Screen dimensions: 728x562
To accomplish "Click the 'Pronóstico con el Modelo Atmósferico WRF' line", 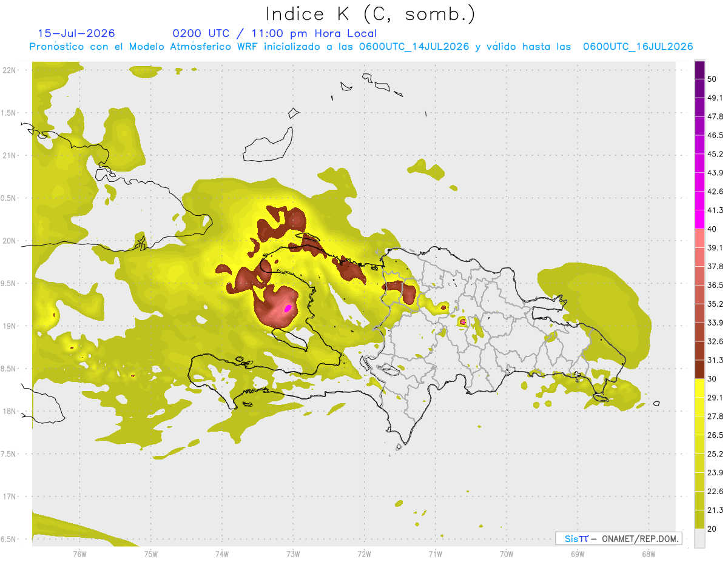I will click(x=361, y=47).
